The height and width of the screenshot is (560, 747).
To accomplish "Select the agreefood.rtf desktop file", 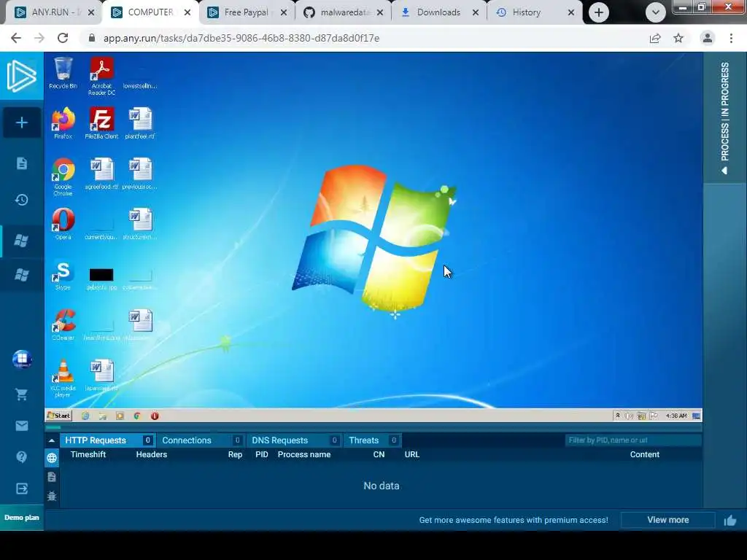I will tap(101, 174).
